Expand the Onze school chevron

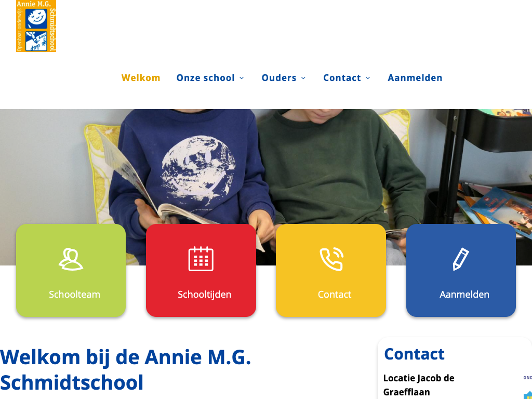pos(242,78)
